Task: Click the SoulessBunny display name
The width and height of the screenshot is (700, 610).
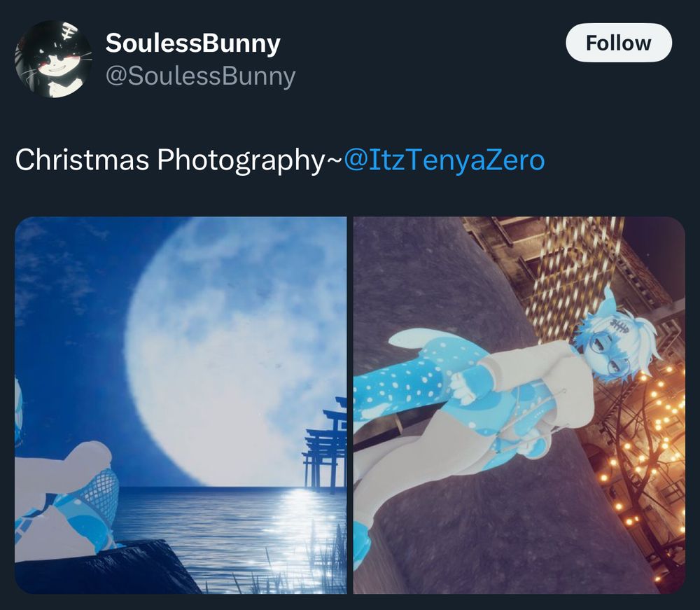Action: point(192,43)
